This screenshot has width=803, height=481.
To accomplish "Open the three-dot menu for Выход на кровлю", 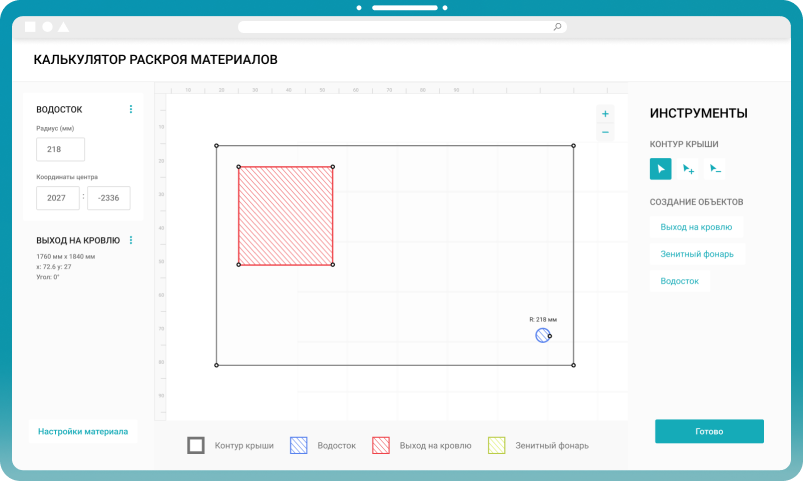I will (131, 240).
